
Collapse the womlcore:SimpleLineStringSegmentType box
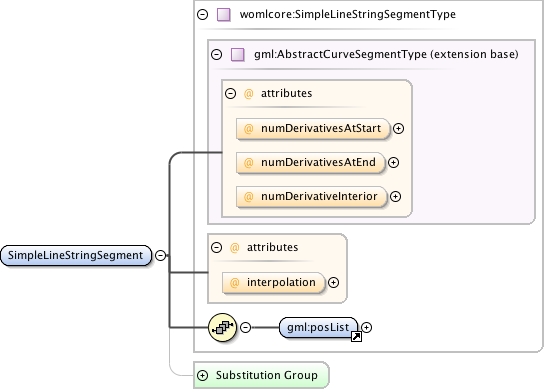point(202,14)
